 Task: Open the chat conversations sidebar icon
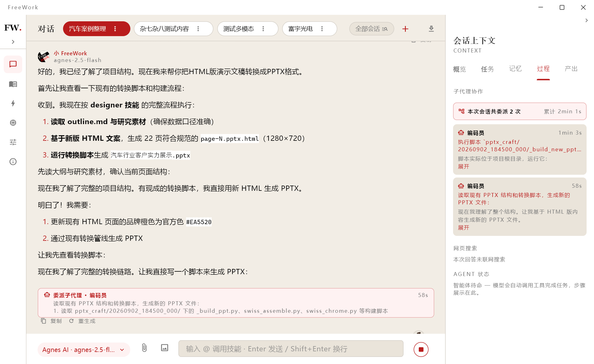(x=13, y=64)
